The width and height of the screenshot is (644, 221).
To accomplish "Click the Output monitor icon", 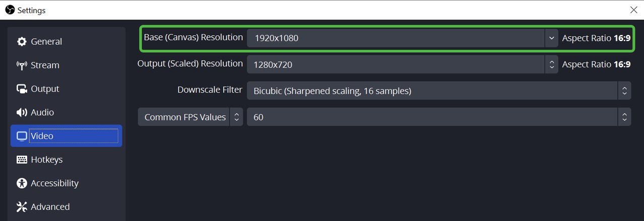I will coord(22,89).
